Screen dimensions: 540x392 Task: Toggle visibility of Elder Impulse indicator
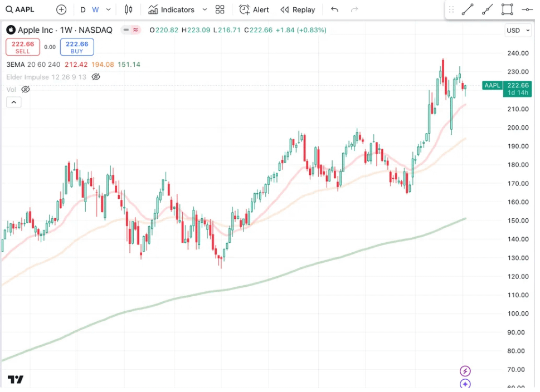tap(96, 77)
